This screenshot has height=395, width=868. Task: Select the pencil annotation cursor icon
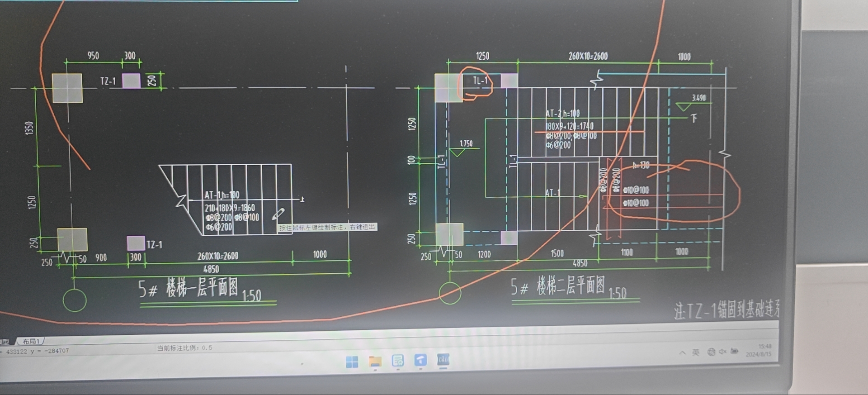click(x=278, y=214)
